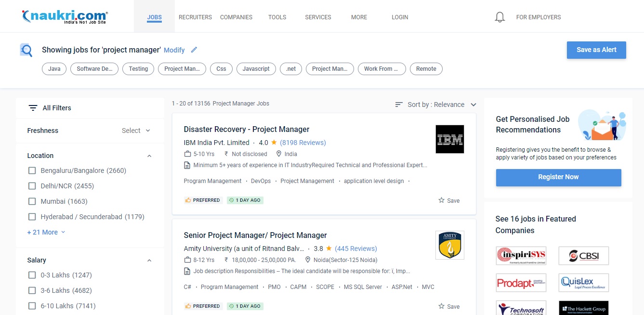Check the Mumbai location filter
This screenshot has height=315, width=644.
(x=32, y=201)
